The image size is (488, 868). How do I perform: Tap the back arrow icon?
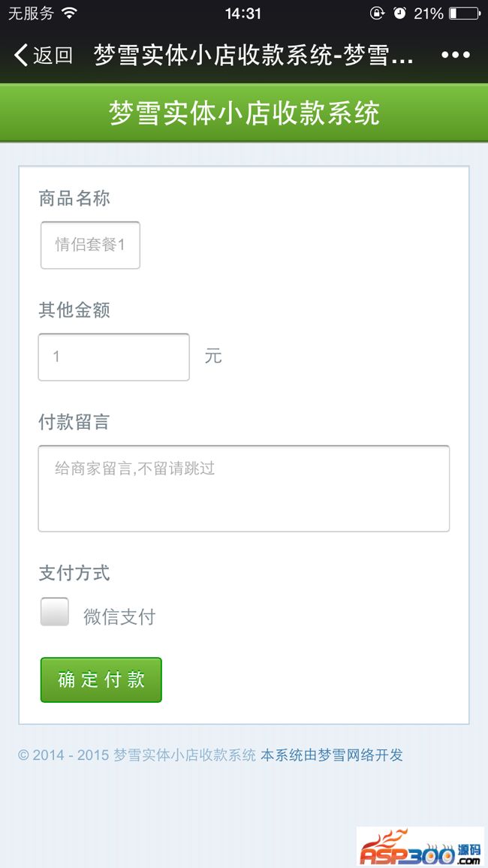21,55
